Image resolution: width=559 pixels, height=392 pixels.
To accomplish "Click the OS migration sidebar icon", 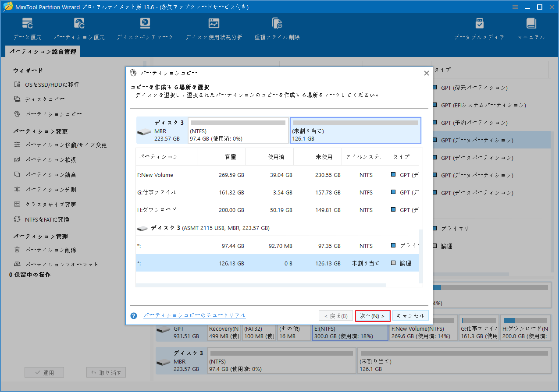I will 17,85.
